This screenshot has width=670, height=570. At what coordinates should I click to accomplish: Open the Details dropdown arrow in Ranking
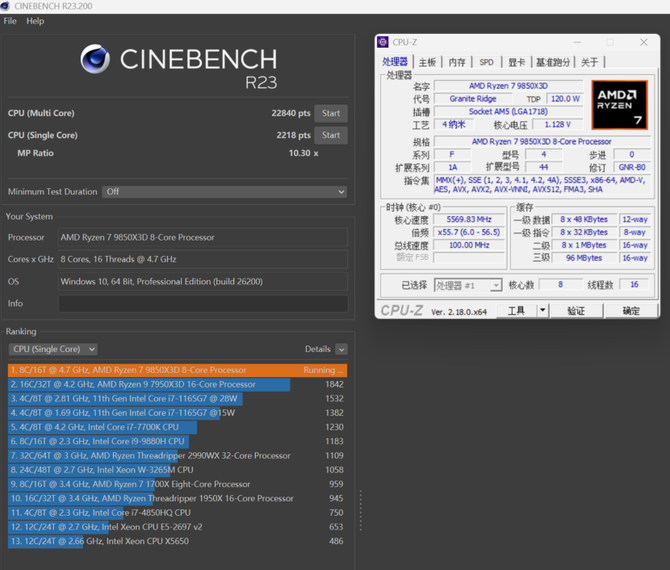(x=341, y=349)
